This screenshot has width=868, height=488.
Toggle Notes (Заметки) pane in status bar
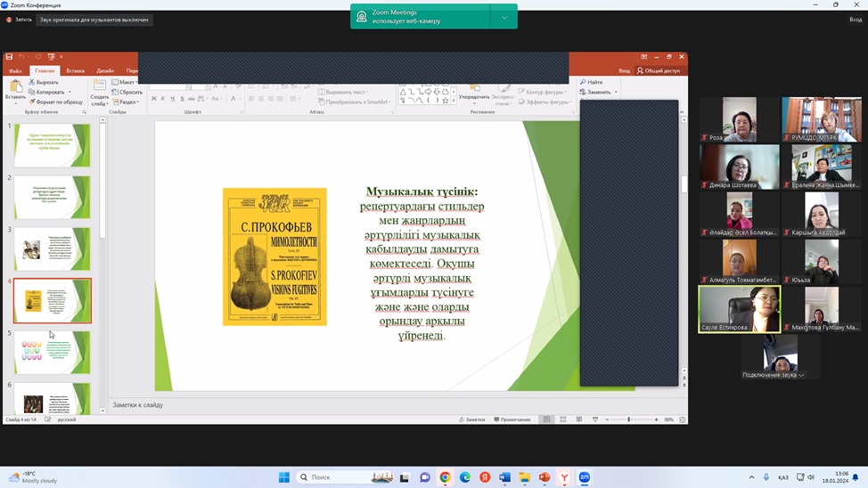coord(471,419)
